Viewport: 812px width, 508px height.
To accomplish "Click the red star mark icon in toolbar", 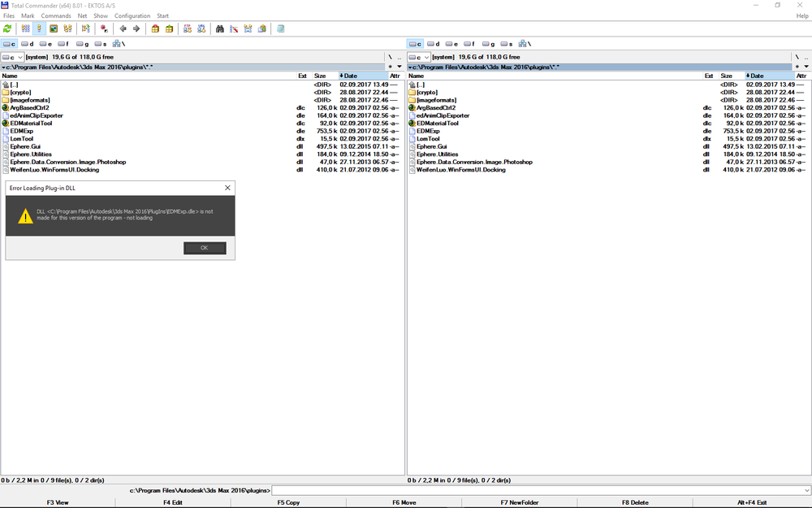I will (104, 29).
